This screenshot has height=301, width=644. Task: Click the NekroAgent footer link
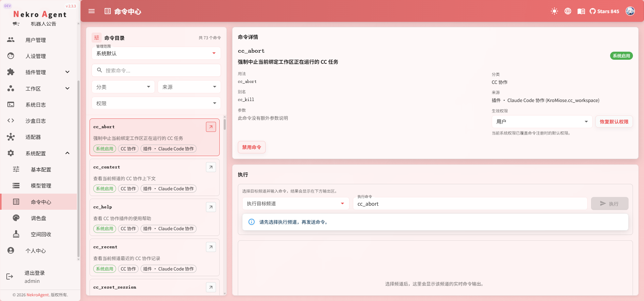38,295
